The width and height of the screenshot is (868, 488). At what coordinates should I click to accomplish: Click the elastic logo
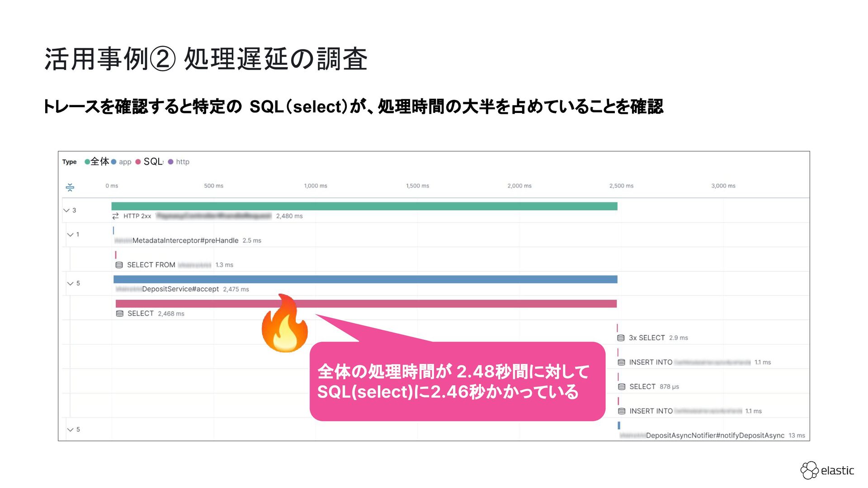(827, 470)
